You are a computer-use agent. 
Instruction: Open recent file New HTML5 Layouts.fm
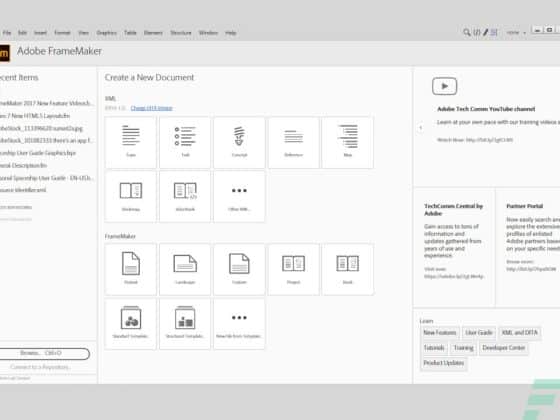tap(35, 116)
